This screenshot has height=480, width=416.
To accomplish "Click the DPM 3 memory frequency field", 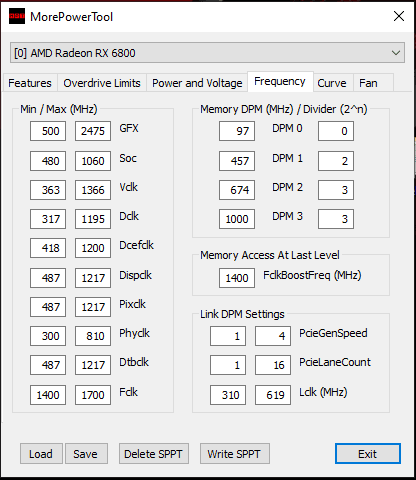I will click(237, 219).
